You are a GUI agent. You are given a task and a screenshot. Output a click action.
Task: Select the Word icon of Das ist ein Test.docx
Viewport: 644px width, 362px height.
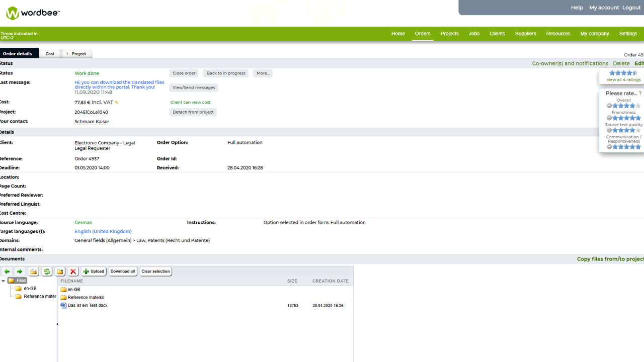coord(63,305)
